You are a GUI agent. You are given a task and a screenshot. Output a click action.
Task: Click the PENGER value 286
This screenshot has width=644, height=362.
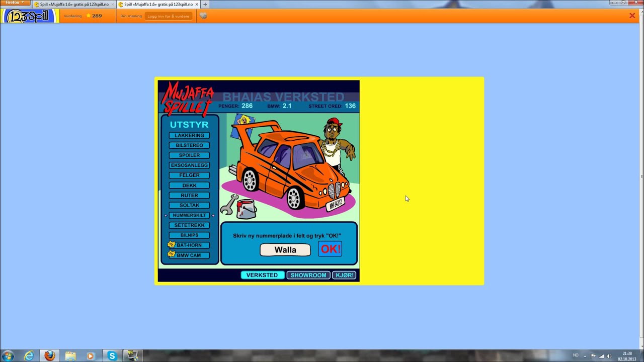(x=247, y=106)
